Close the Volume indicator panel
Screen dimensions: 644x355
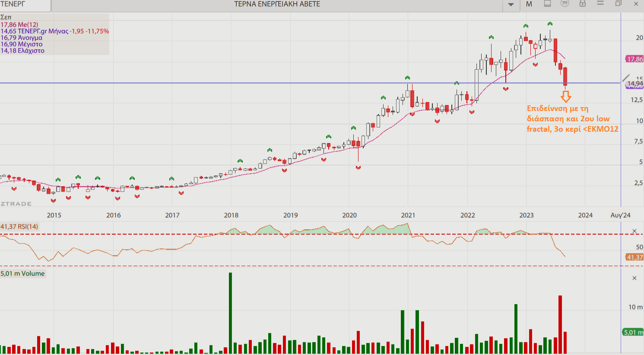634,278
